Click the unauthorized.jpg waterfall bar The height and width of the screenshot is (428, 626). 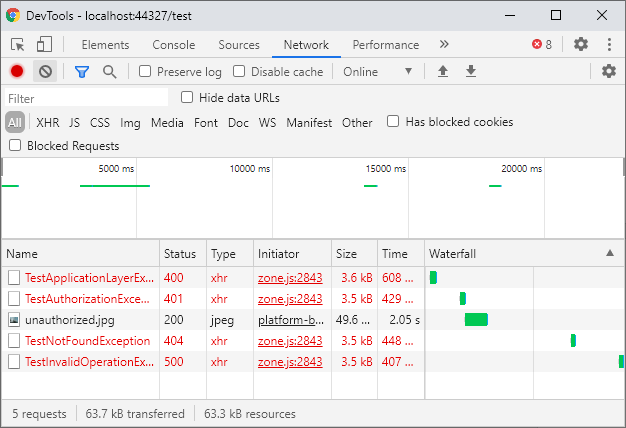tap(476, 319)
